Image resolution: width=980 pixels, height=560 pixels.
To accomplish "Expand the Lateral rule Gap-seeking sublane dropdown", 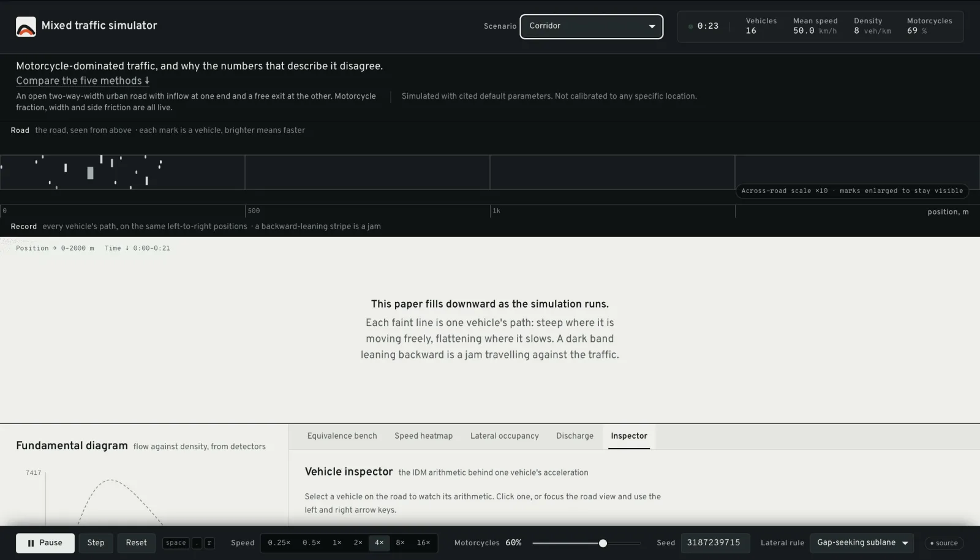I will (x=862, y=543).
